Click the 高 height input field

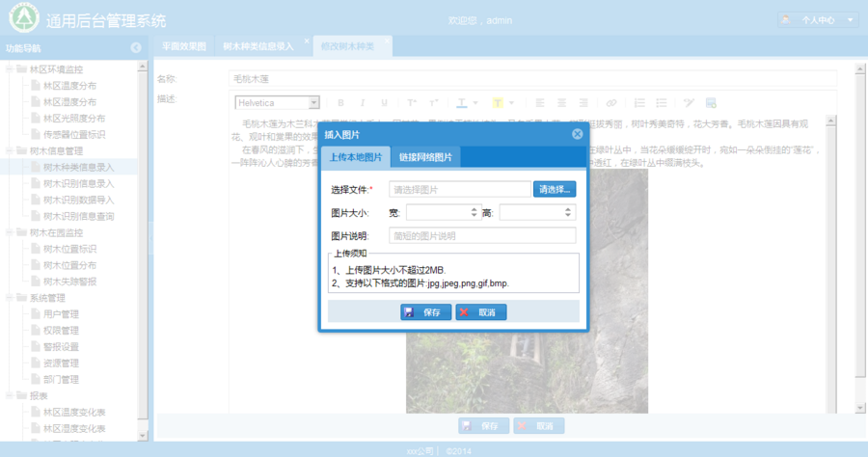point(531,212)
